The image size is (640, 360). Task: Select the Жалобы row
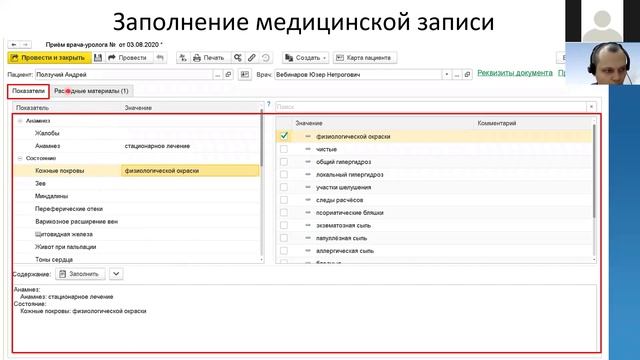pyautogui.click(x=137, y=133)
